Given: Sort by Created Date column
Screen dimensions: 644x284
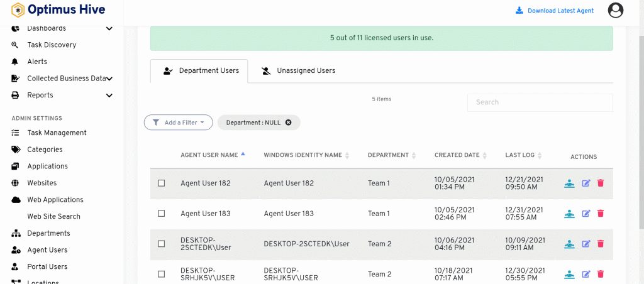Looking at the screenshot, I should click(461, 155).
